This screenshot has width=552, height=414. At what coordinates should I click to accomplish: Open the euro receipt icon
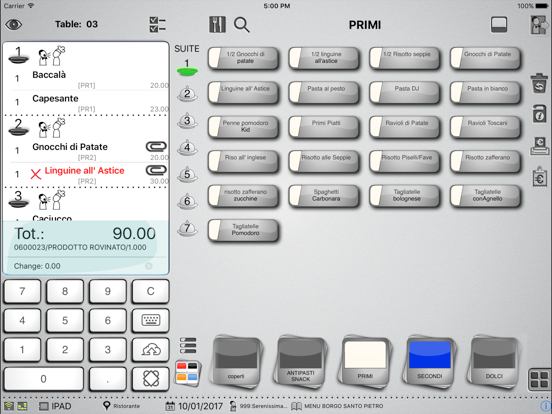click(539, 177)
